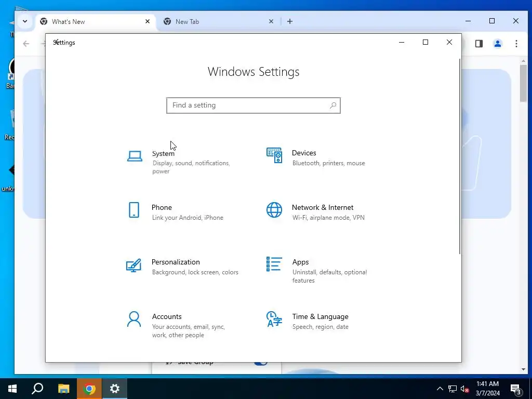Viewport: 532px width, 399px height.
Task: Open the notification center icon
Action: pyautogui.click(x=516, y=389)
